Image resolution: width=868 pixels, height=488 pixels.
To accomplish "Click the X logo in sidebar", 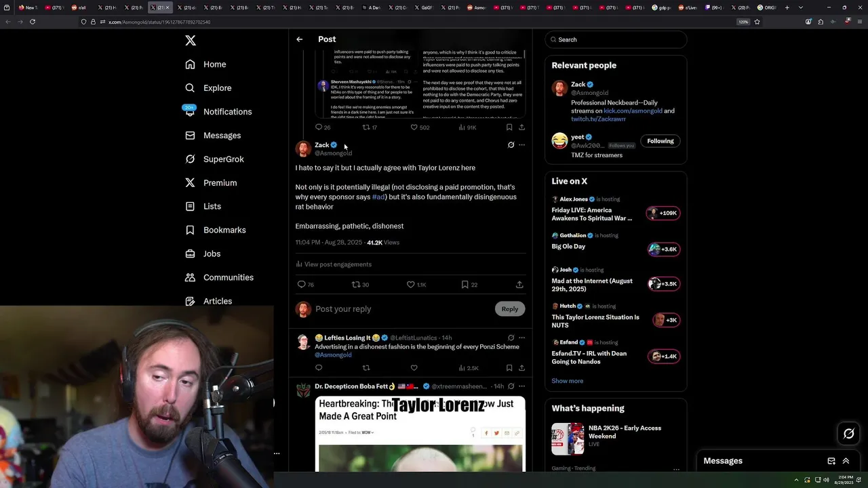I will coord(191,41).
